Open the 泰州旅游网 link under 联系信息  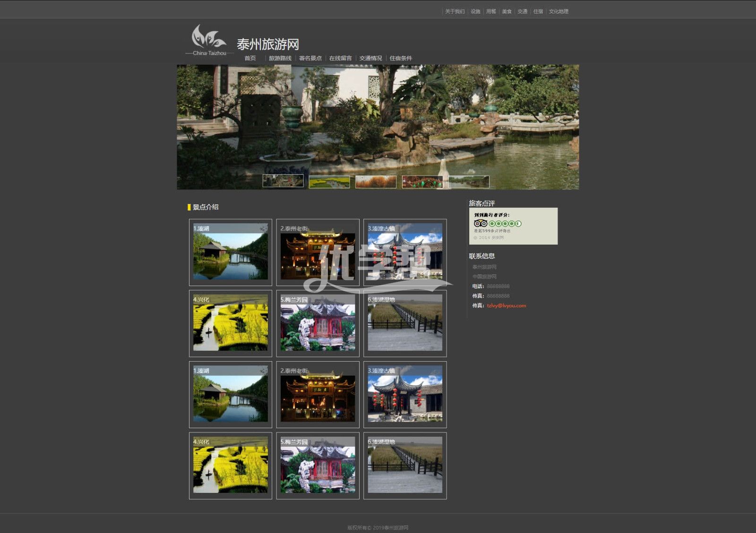484,267
